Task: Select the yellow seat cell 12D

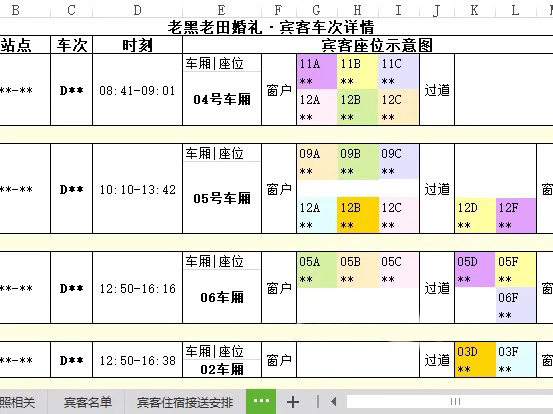Action: click(475, 215)
